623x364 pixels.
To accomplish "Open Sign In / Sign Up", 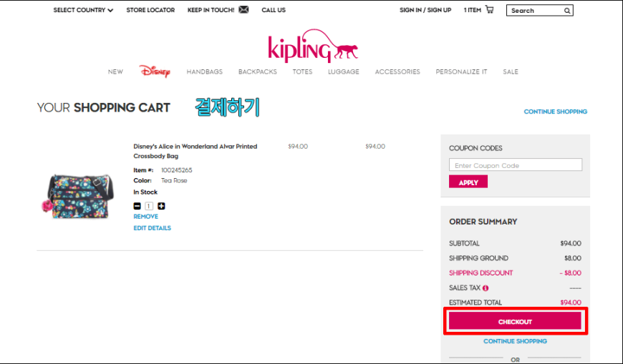I will (425, 10).
